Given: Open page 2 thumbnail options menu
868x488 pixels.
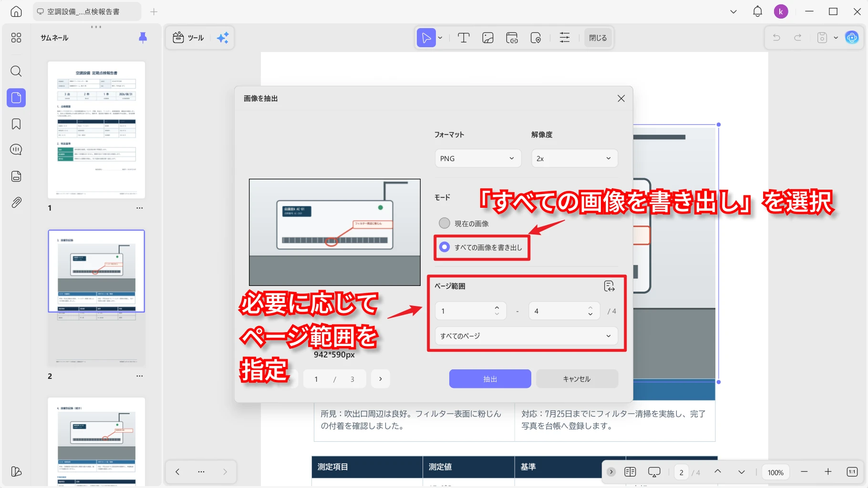Looking at the screenshot, I should tap(139, 376).
